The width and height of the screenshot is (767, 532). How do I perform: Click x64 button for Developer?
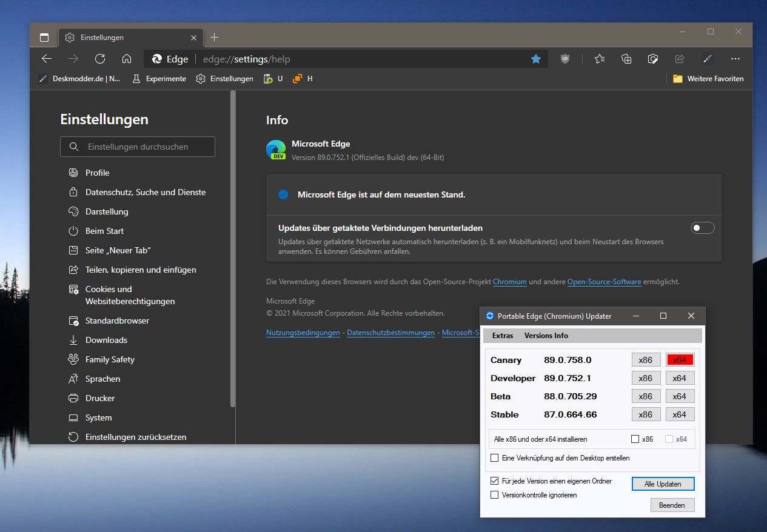pos(680,378)
